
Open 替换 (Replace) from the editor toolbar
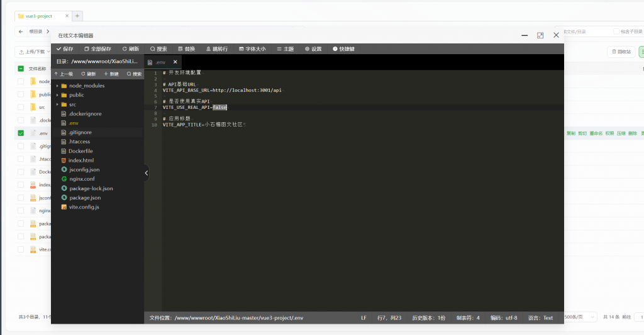pos(186,48)
